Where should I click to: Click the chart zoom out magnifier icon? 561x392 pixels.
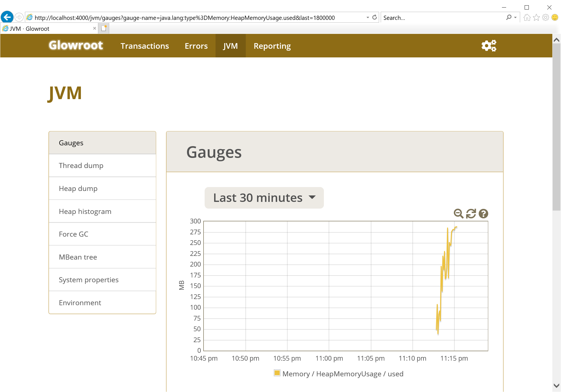[458, 214]
